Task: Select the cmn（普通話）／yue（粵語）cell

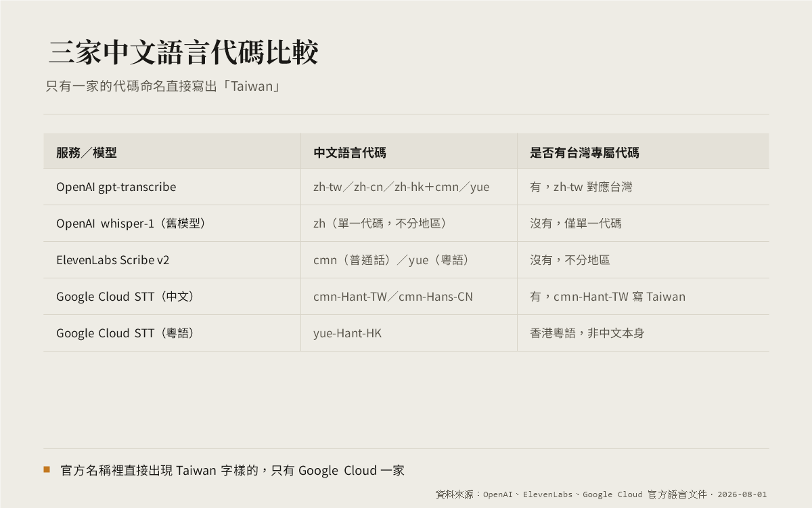Action: point(409,260)
